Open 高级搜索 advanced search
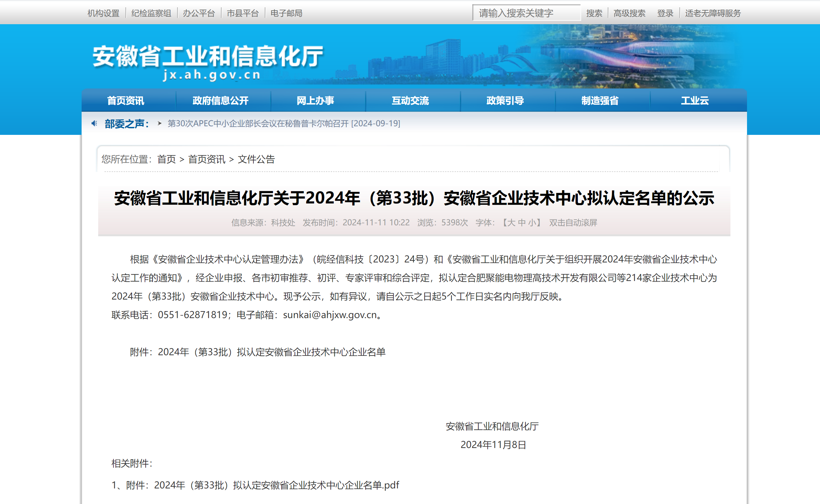This screenshot has width=820, height=504. [629, 13]
